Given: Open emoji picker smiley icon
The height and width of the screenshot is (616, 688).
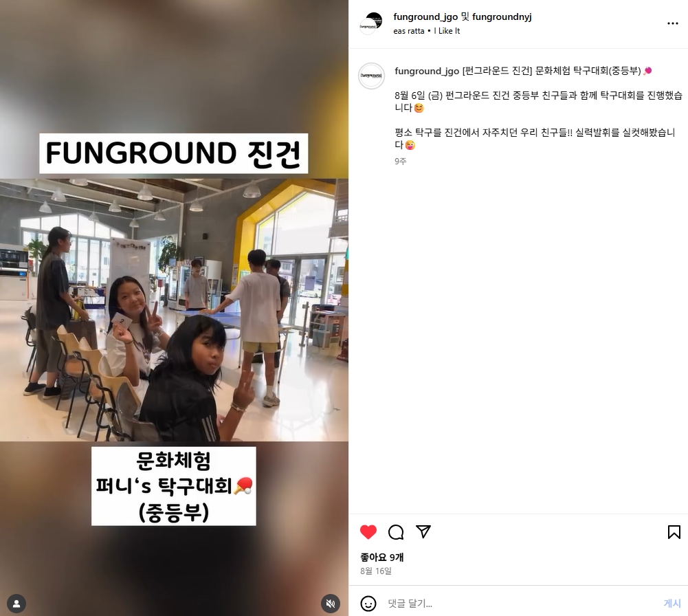Looking at the screenshot, I should [368, 604].
